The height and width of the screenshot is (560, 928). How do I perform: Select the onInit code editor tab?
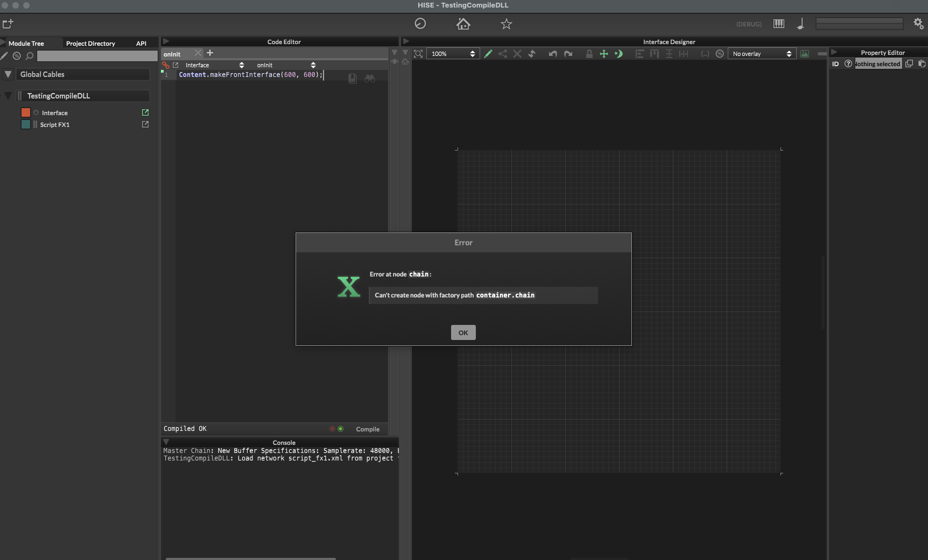[172, 54]
